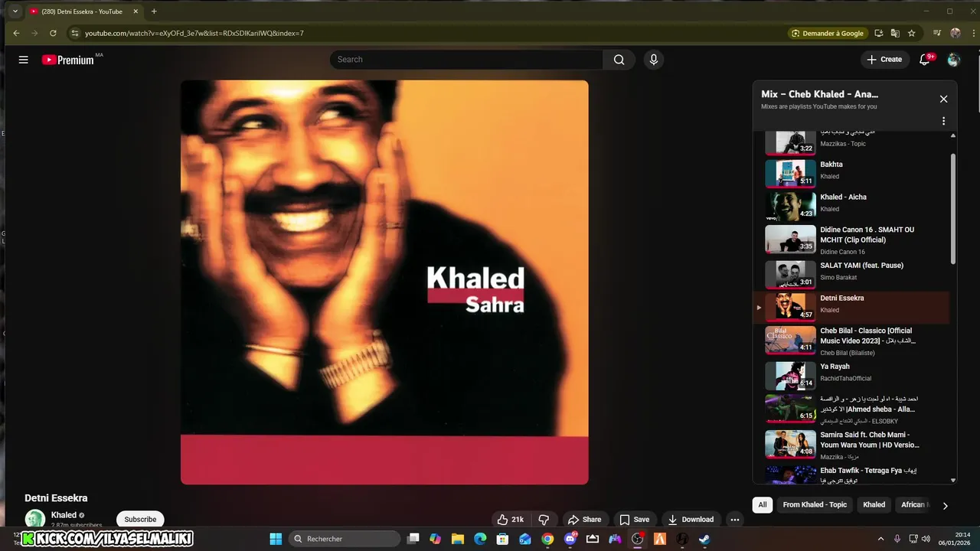980x551 pixels.
Task: Open the notifications bell
Action: [x=925, y=60]
